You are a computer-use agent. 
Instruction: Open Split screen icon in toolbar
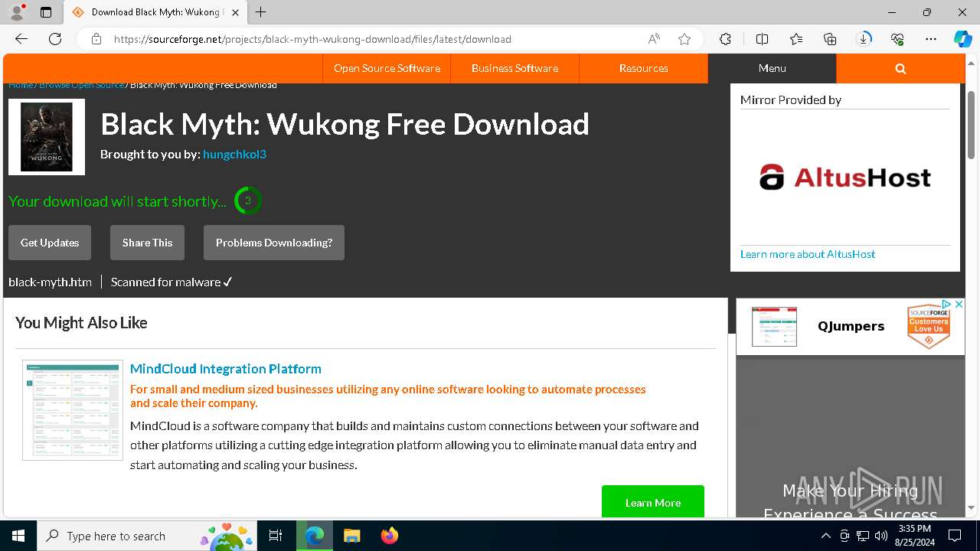(x=762, y=39)
